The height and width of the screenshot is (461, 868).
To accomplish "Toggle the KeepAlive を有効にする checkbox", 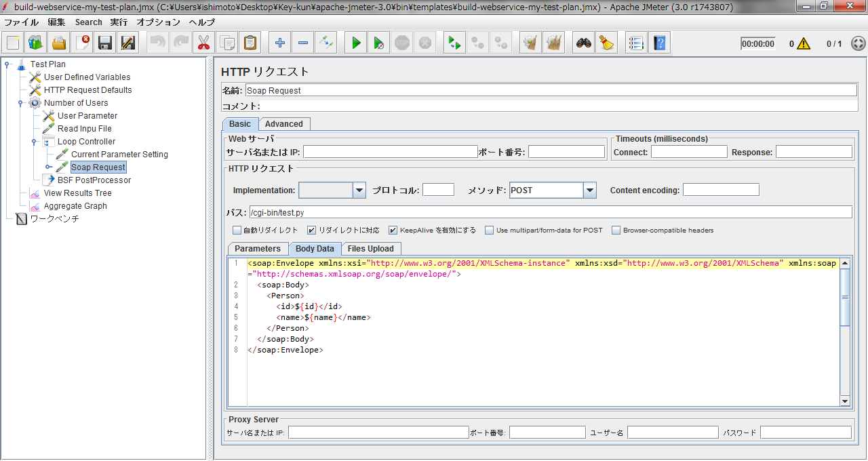I will pyautogui.click(x=393, y=230).
